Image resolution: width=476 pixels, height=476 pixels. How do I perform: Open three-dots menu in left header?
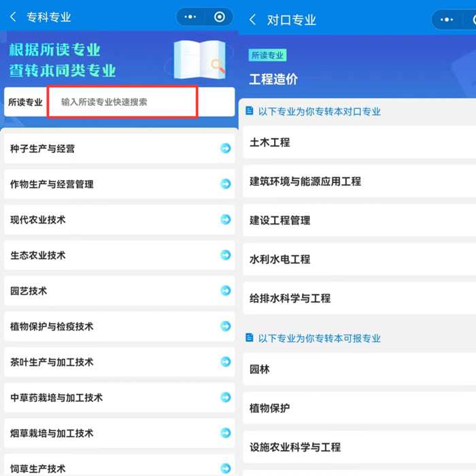[190, 17]
